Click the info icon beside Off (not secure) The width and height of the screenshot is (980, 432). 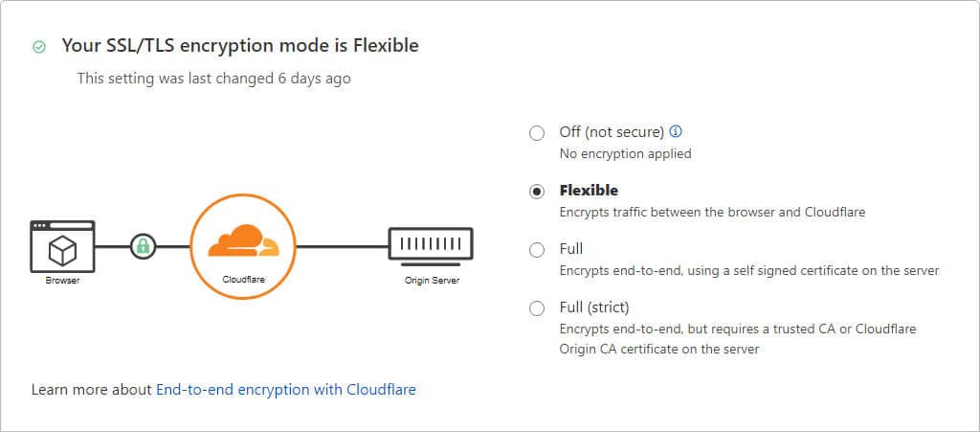click(x=676, y=132)
